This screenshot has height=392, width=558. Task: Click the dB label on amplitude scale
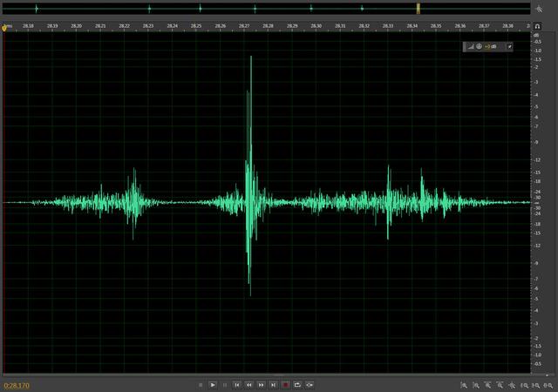tap(536, 35)
